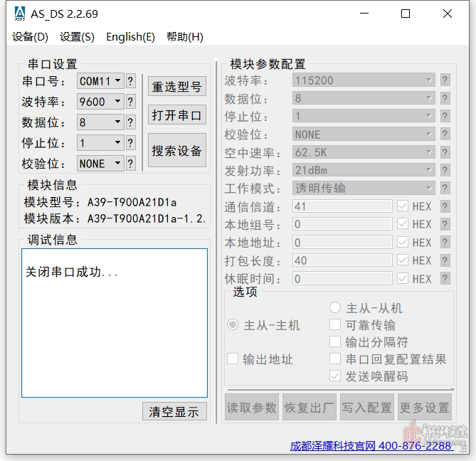Image resolution: width=476 pixels, height=461 pixels.
Task: Enable the 可靠传输 checkbox
Action: tap(335, 325)
